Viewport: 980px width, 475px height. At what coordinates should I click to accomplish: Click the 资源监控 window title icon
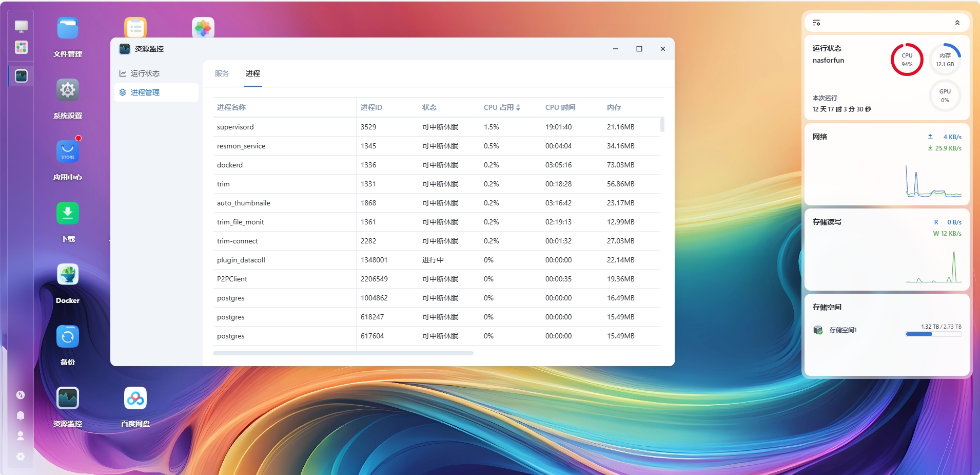click(x=125, y=49)
